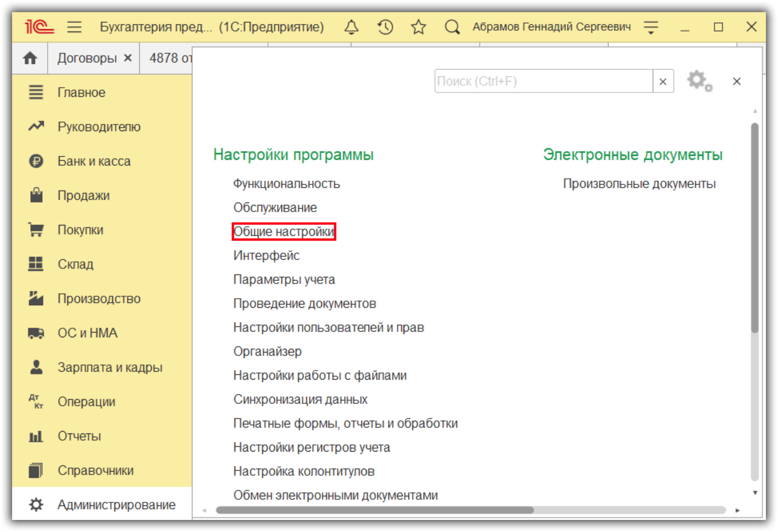The width and height of the screenshot is (778, 532).
Task: Open Функциональность settings link
Action: [287, 184]
